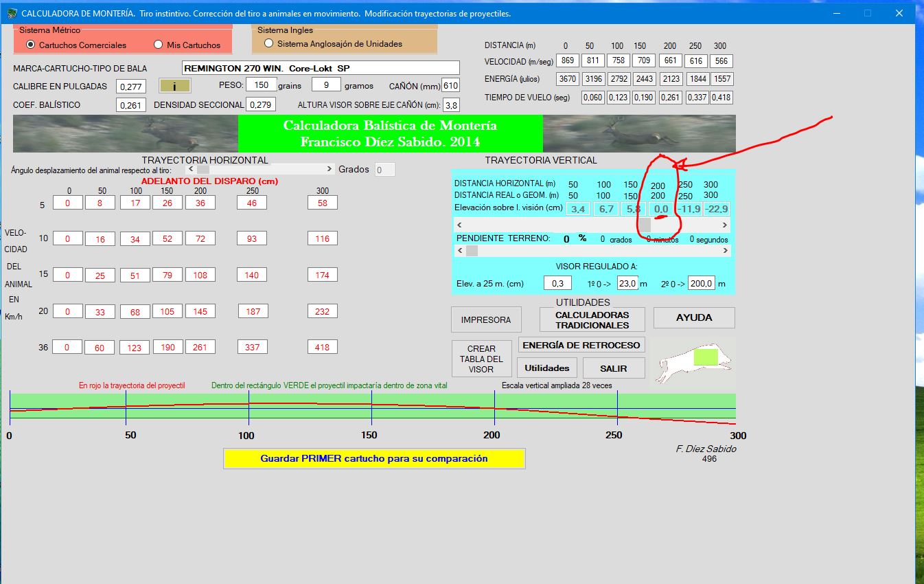Click the app icon in title bar
Image resolution: width=924 pixels, height=584 pixels.
click(12, 13)
